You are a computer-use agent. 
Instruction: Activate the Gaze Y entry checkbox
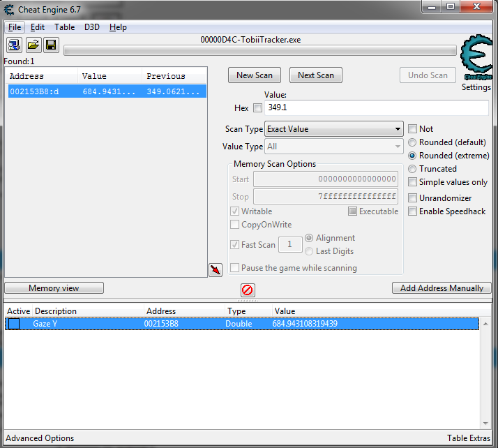(x=14, y=324)
